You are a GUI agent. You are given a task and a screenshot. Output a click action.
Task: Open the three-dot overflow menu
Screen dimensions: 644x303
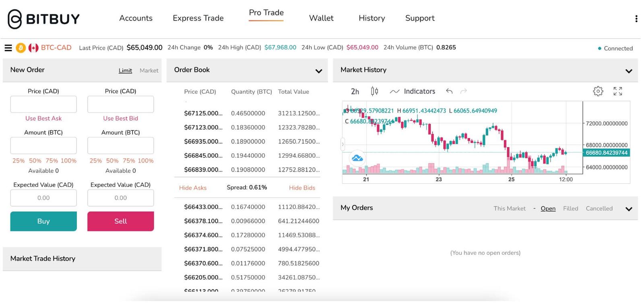pos(636,18)
